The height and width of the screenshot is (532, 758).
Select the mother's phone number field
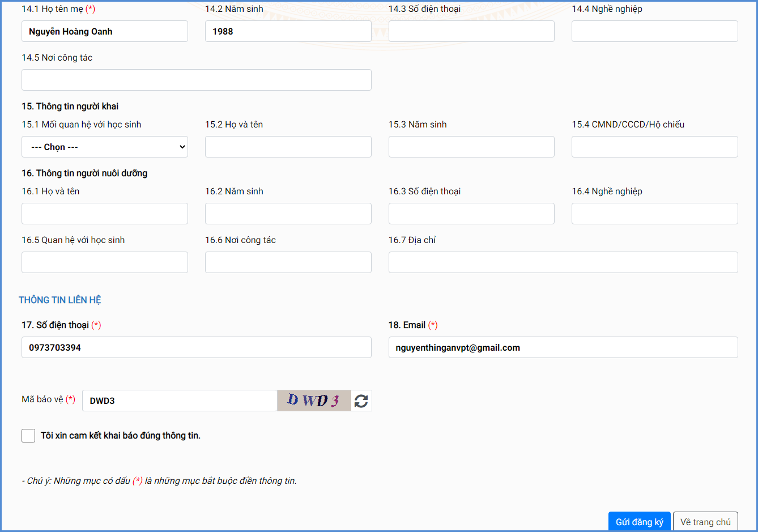(x=471, y=32)
